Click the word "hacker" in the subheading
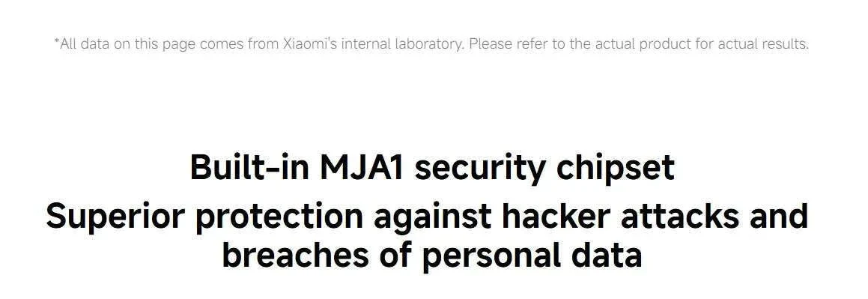Screen dimensions: 868x299 [555, 216]
